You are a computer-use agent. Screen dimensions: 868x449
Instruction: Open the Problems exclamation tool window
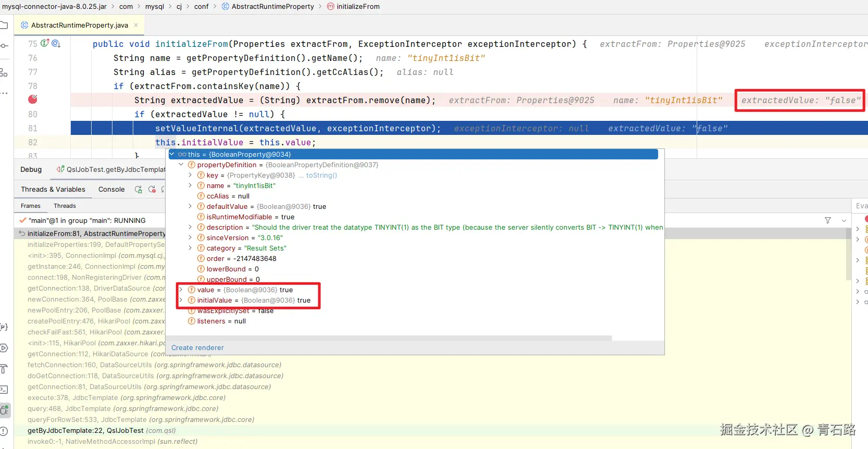[4, 431]
